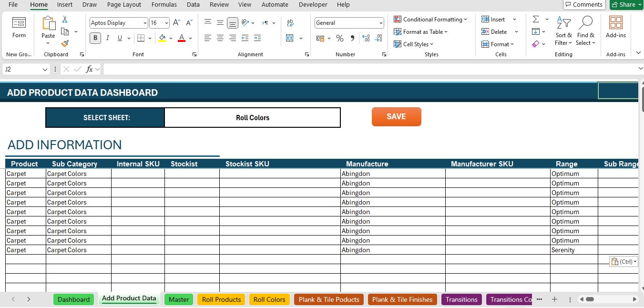This screenshot has height=308, width=644.
Task: Toggle Bottom Align for cell text
Action: click(x=233, y=23)
